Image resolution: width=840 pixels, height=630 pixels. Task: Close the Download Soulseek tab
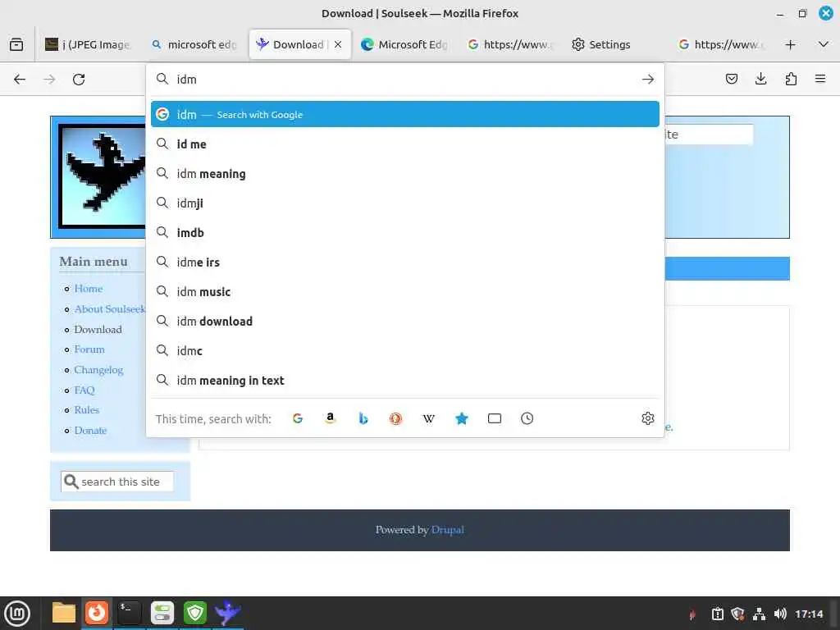coord(338,44)
